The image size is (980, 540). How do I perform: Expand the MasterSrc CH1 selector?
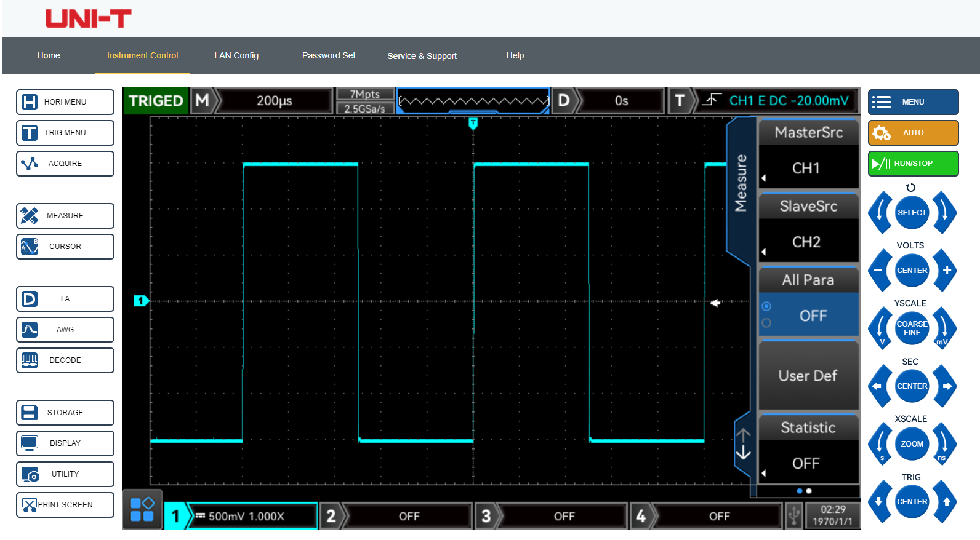point(808,169)
